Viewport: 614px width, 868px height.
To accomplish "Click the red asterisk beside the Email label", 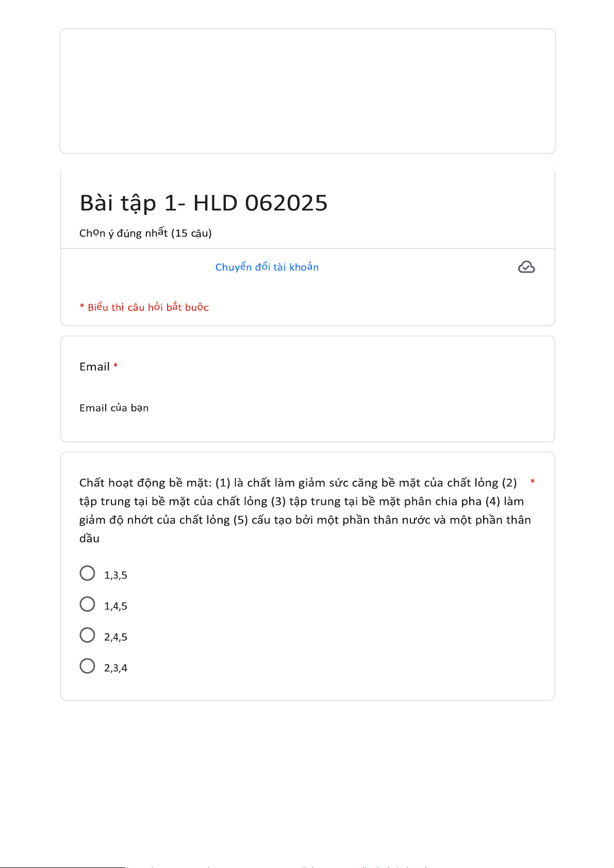I will pos(116,366).
